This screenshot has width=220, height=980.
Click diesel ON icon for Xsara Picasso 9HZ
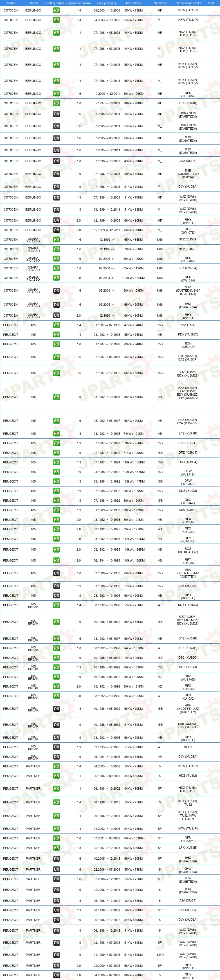click(x=56, y=291)
